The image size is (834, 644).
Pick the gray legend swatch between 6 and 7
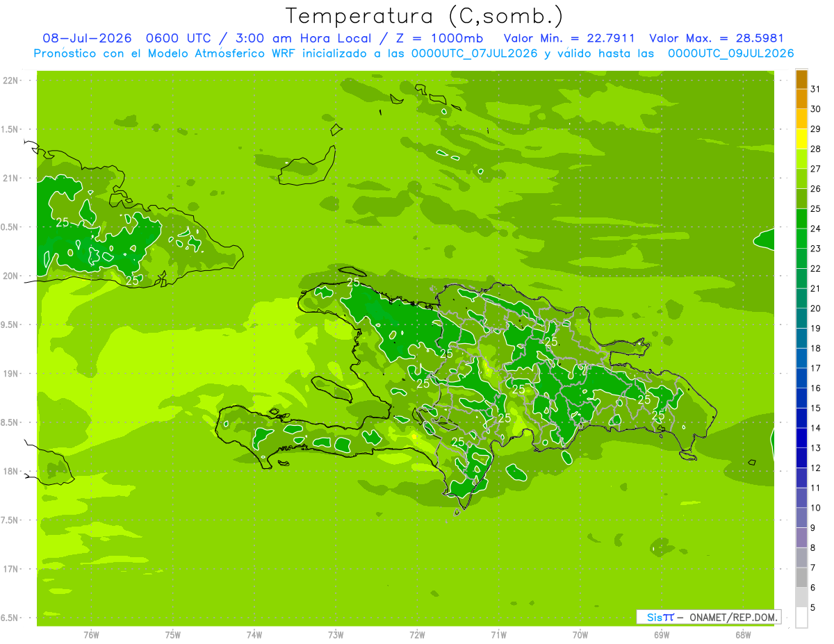(801, 578)
